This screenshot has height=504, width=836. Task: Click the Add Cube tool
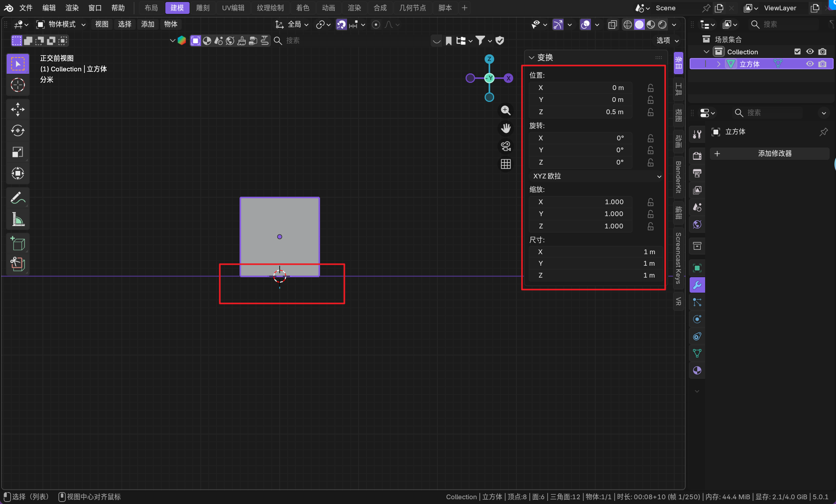click(x=18, y=243)
